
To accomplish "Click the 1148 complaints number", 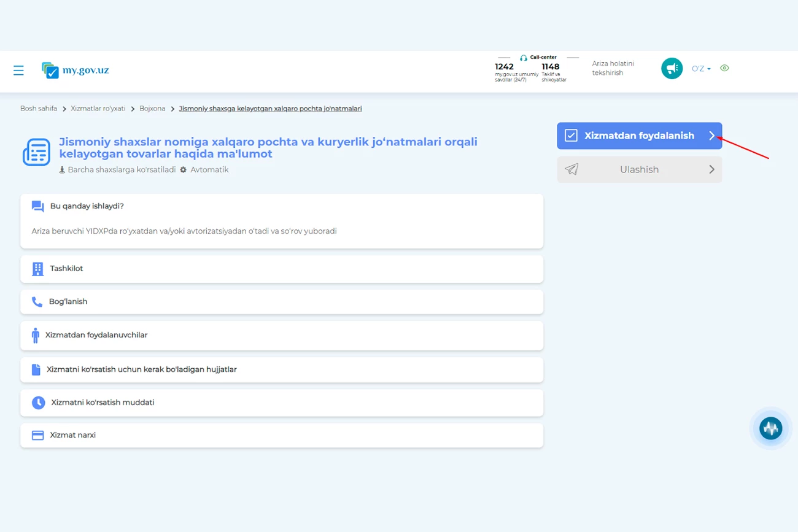I will click(x=550, y=67).
